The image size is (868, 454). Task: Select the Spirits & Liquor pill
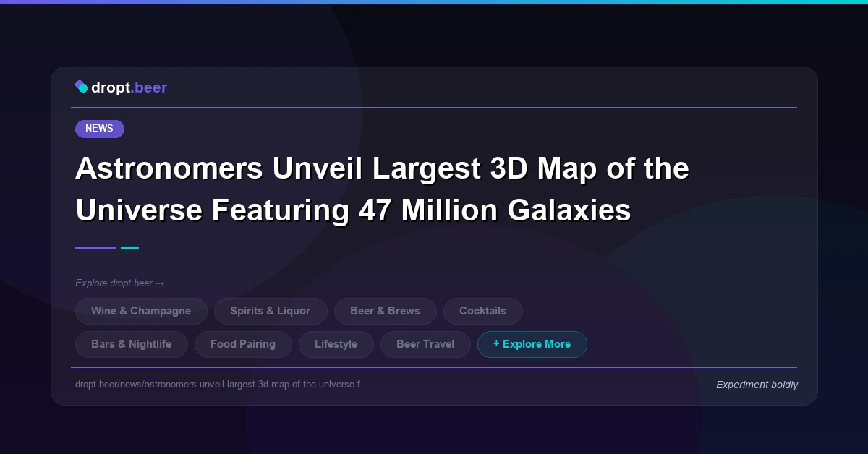pos(271,311)
